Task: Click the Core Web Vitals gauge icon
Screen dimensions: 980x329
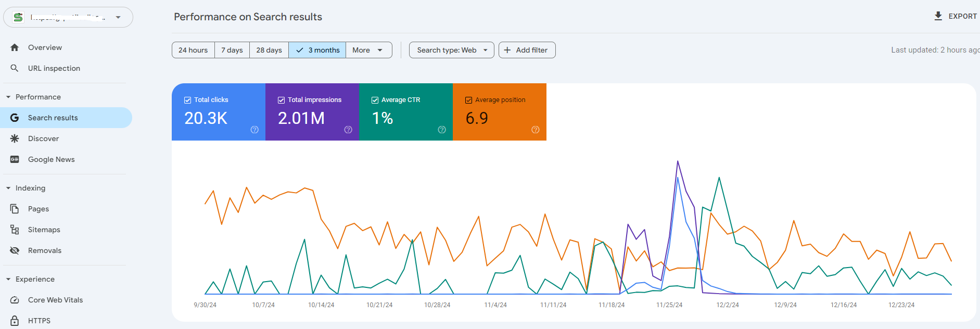Action: click(x=15, y=300)
